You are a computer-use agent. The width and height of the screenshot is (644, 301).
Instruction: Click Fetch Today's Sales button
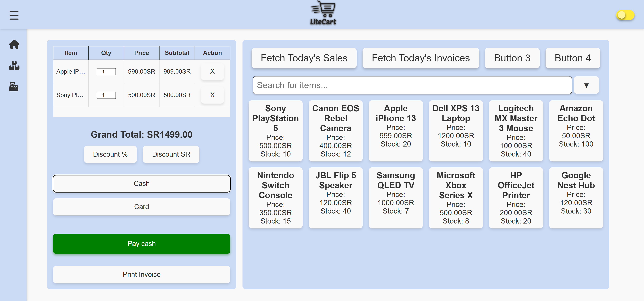[x=304, y=58]
